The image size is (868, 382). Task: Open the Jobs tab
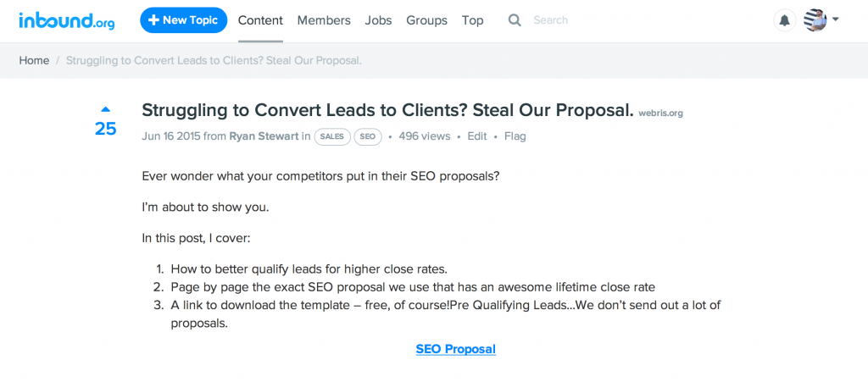[378, 20]
